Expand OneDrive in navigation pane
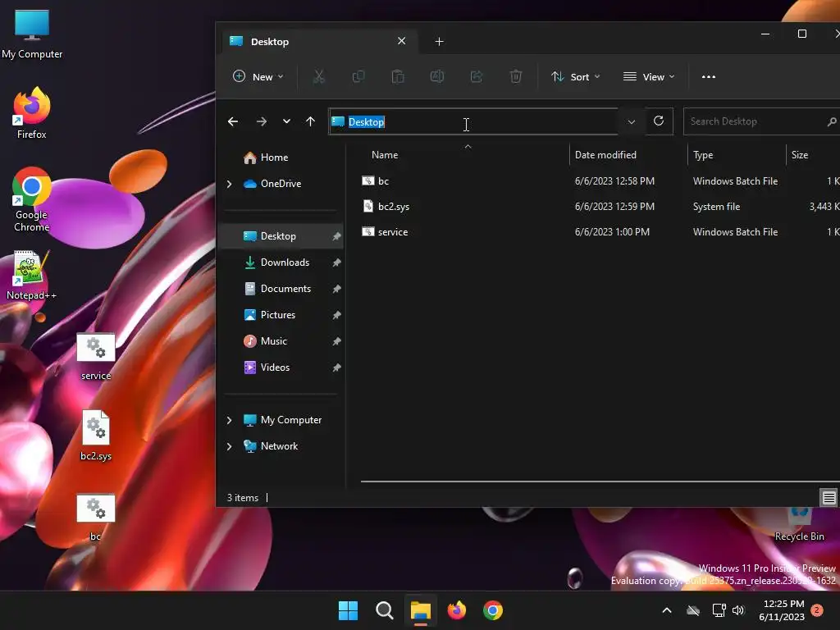840x630 pixels. tap(230, 184)
